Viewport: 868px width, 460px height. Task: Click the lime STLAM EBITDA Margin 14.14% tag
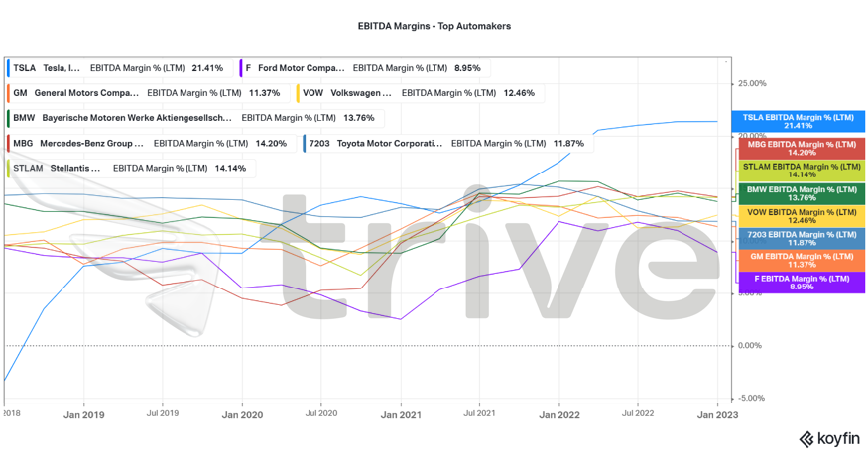[x=801, y=171]
